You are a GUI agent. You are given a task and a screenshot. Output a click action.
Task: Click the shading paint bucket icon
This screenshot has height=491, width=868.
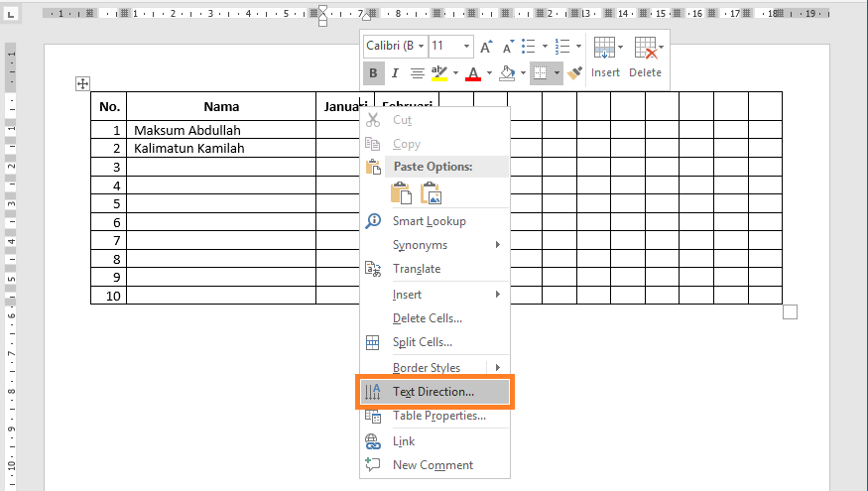click(x=507, y=73)
